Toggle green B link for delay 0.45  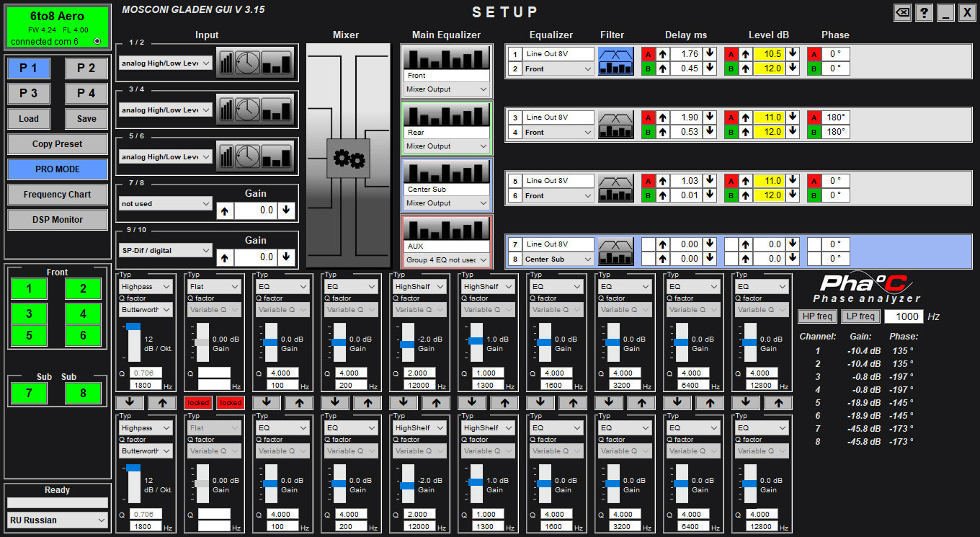(x=648, y=68)
